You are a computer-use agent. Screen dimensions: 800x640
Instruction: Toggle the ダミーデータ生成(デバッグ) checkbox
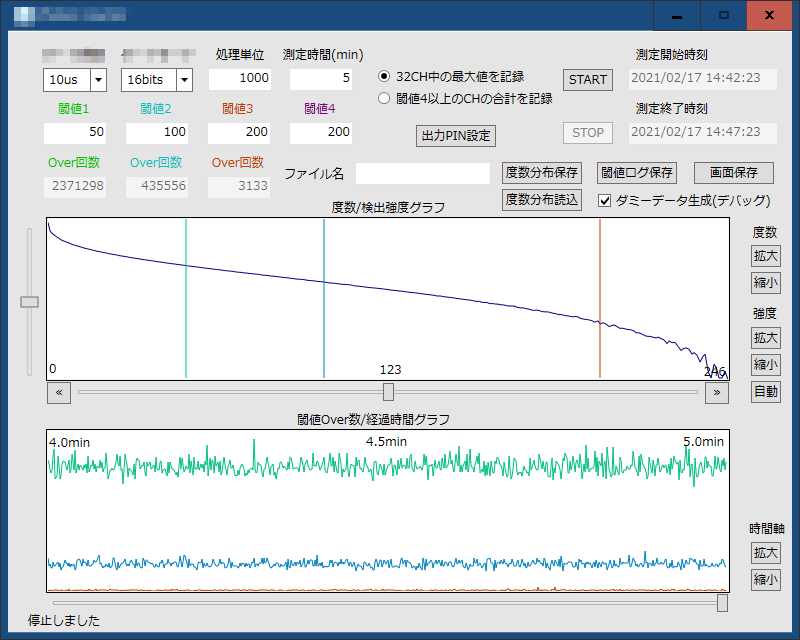click(x=605, y=200)
